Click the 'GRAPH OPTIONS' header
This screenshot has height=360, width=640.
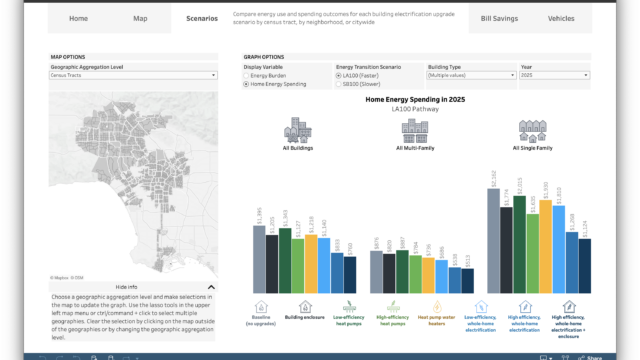click(264, 57)
